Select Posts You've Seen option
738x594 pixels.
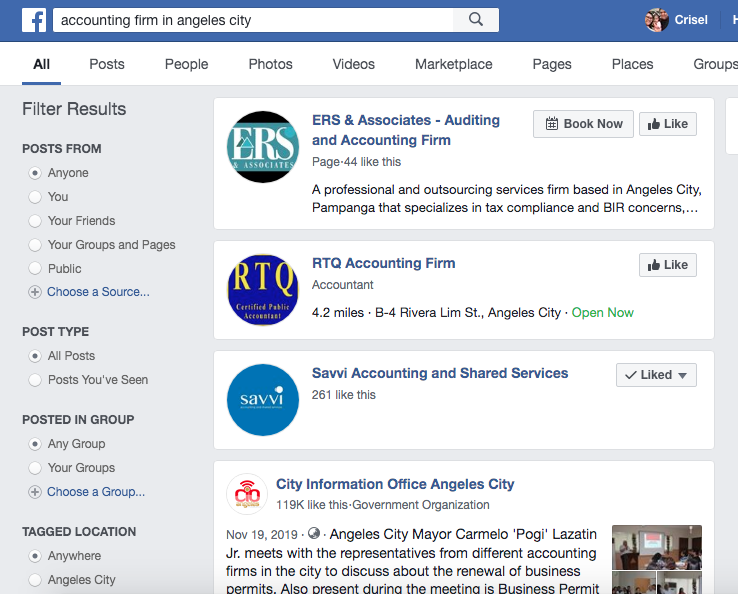tap(35, 380)
